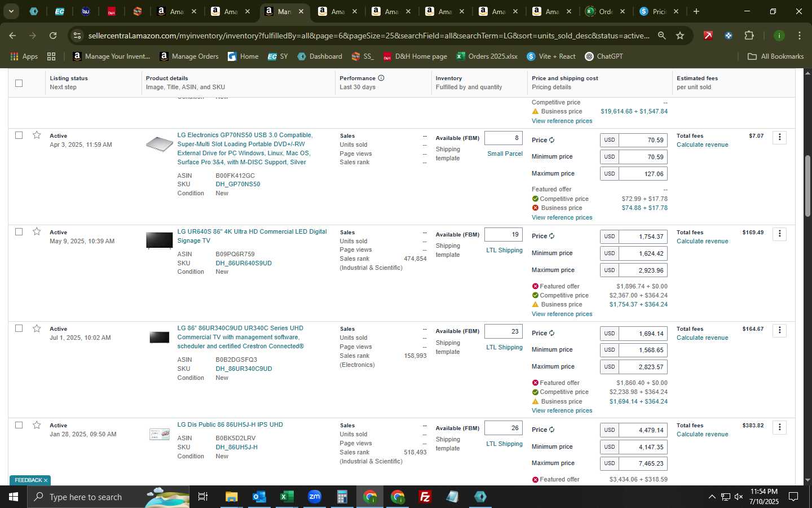Edit quantity field showing 8
The width and height of the screenshot is (812, 508).
coord(504,138)
